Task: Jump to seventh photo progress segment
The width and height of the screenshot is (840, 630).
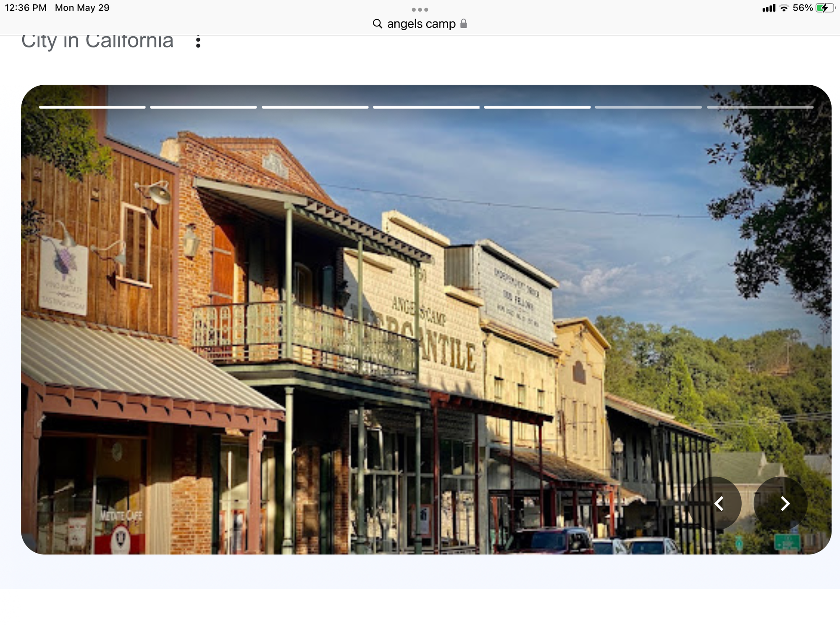Action: [760, 108]
